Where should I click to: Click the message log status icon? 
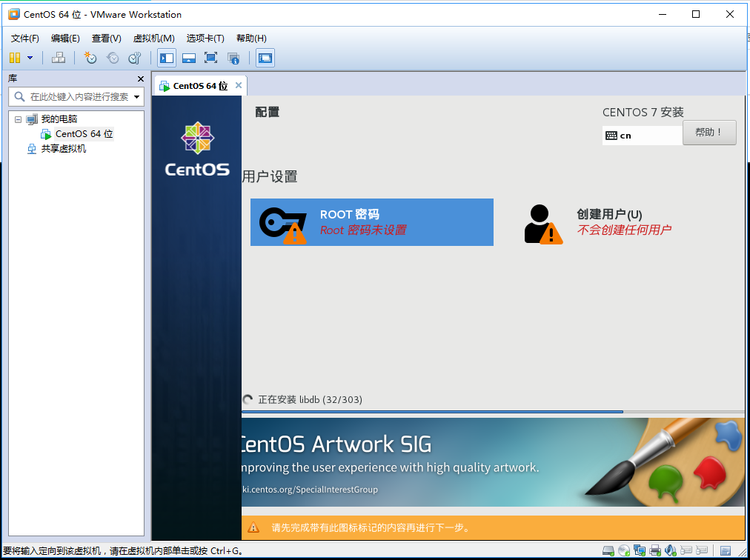[726, 551]
